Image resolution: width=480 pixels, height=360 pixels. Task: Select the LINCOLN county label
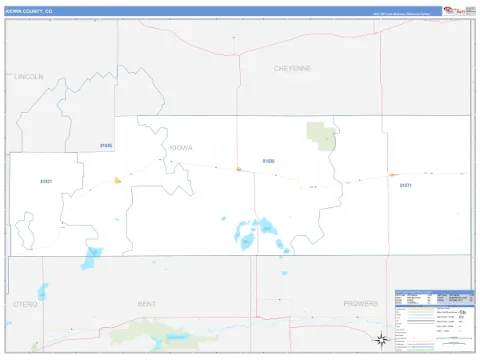(x=29, y=77)
